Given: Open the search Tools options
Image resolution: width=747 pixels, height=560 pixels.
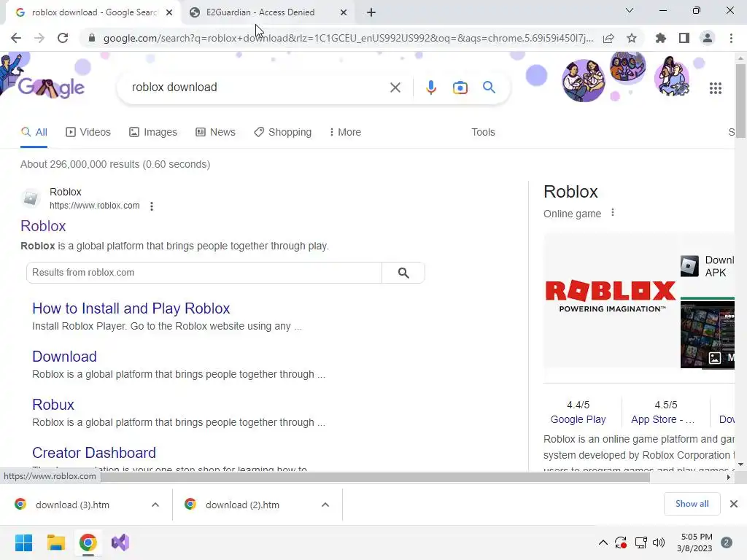Looking at the screenshot, I should (x=483, y=133).
